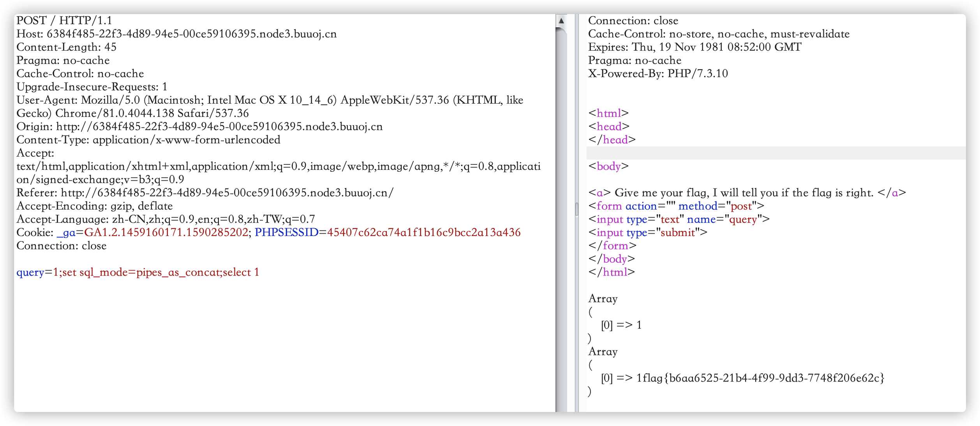Click the "set sql_mode=pipes_as_concat;select 1" payload
980x426 pixels.
pyautogui.click(x=160, y=272)
